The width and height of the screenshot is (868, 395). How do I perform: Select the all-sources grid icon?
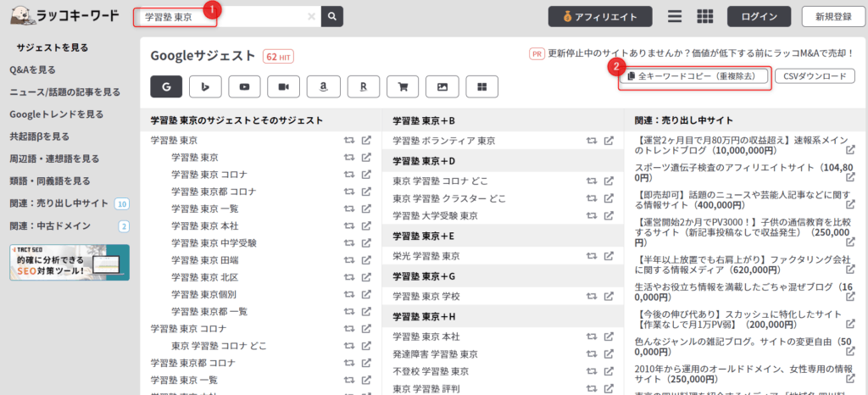(482, 86)
